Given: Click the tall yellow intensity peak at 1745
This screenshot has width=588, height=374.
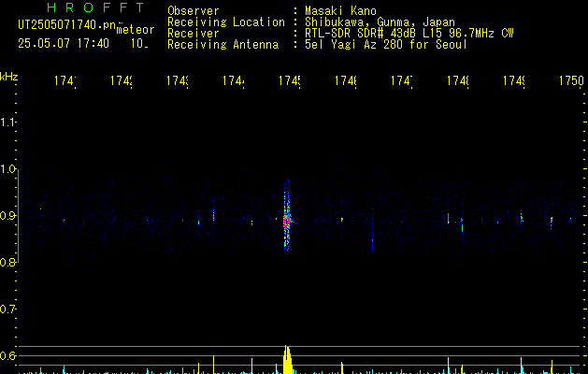Looking at the screenshot, I should (x=287, y=359).
